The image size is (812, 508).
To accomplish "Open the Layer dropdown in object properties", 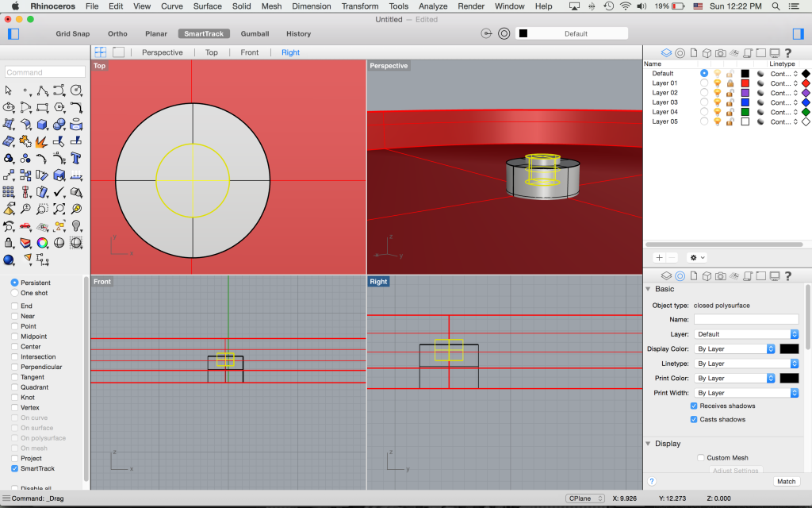I will (746, 334).
